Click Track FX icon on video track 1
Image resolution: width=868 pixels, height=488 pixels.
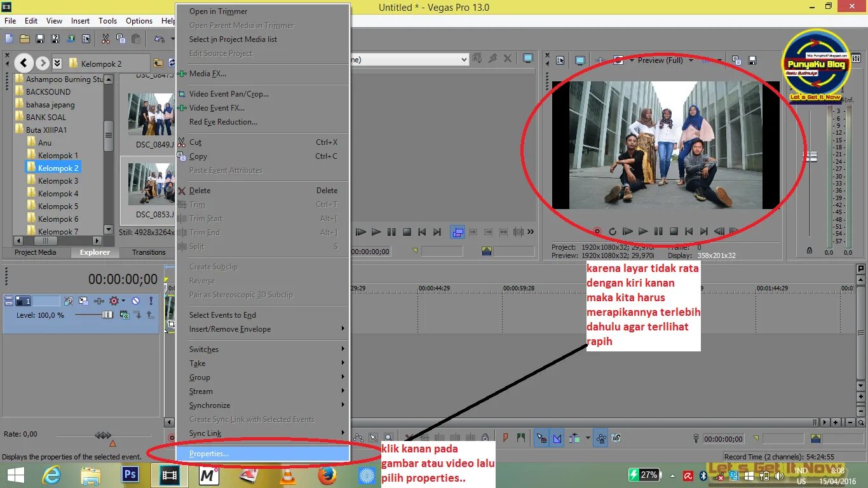99,301
